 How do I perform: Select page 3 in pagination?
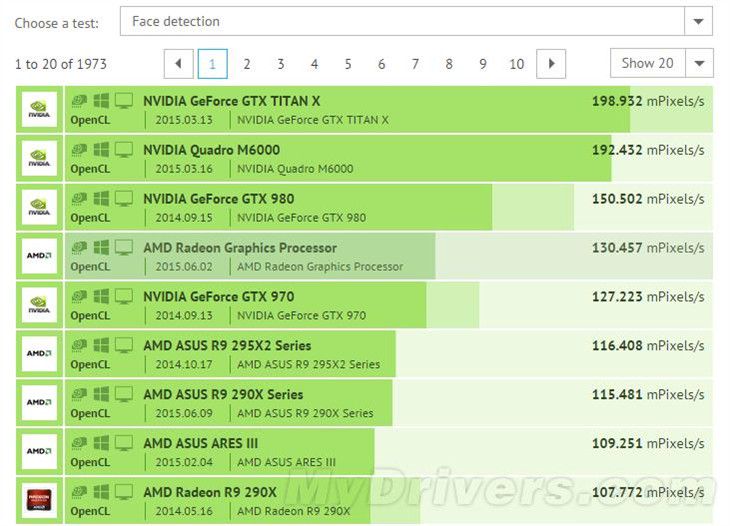(x=281, y=64)
